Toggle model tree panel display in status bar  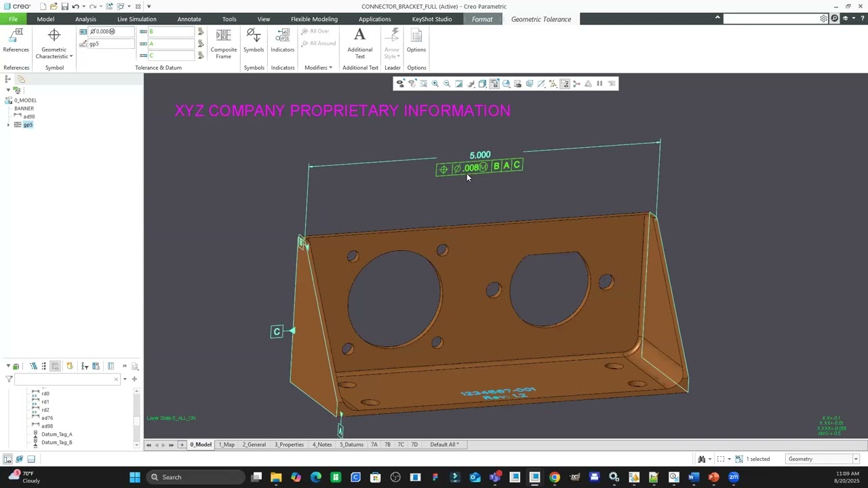click(x=7, y=459)
